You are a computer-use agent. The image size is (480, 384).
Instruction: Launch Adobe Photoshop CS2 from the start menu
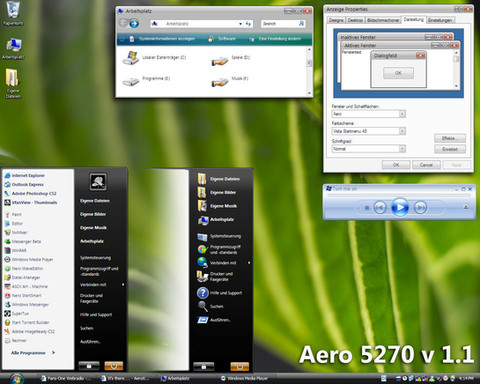[x=30, y=193]
